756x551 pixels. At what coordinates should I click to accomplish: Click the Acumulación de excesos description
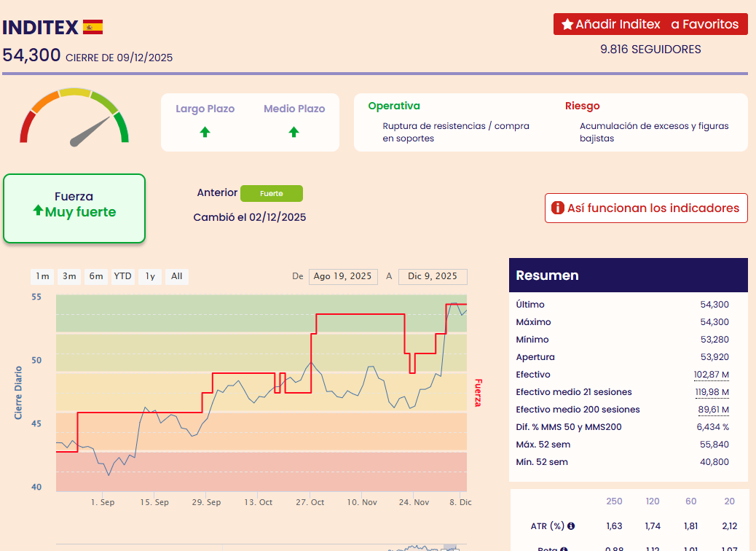[x=654, y=132]
